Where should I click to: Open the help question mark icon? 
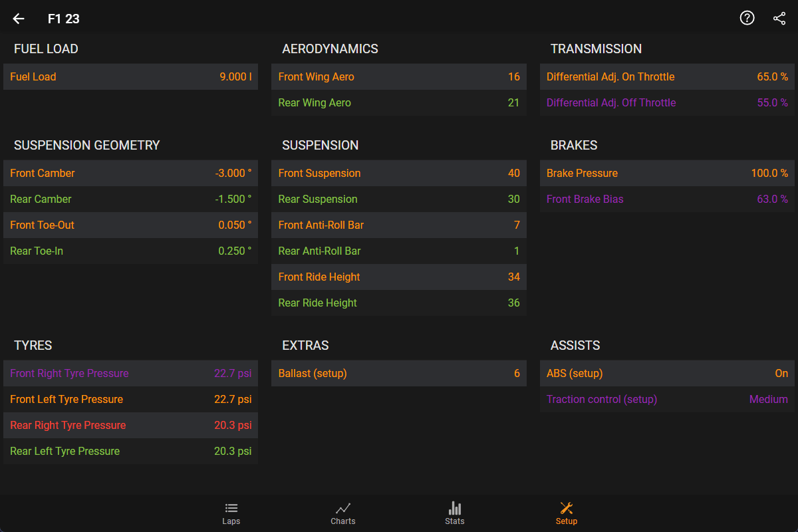click(747, 19)
